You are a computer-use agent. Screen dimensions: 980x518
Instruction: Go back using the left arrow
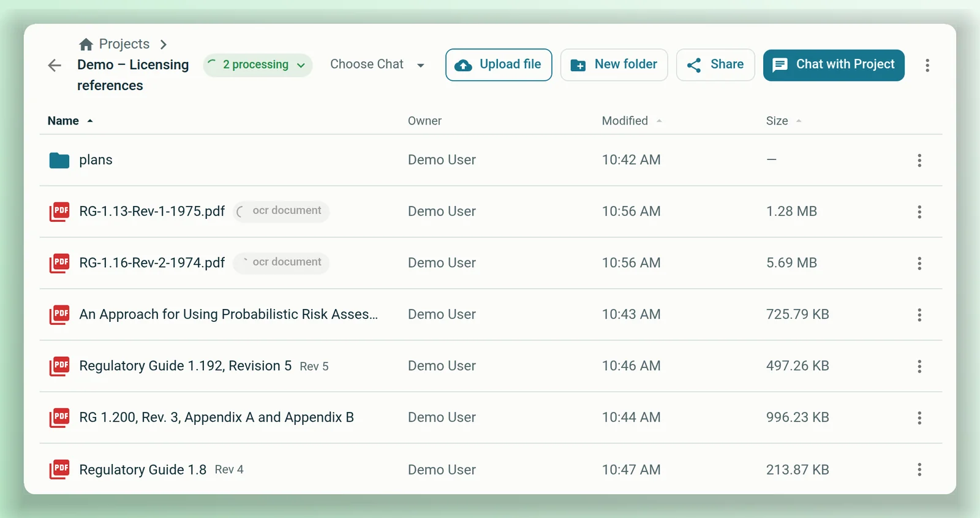pos(55,66)
